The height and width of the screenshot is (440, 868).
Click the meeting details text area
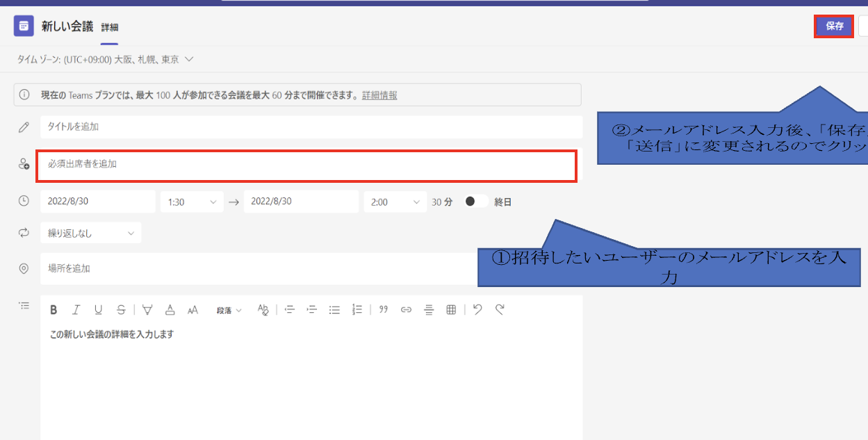click(311, 382)
